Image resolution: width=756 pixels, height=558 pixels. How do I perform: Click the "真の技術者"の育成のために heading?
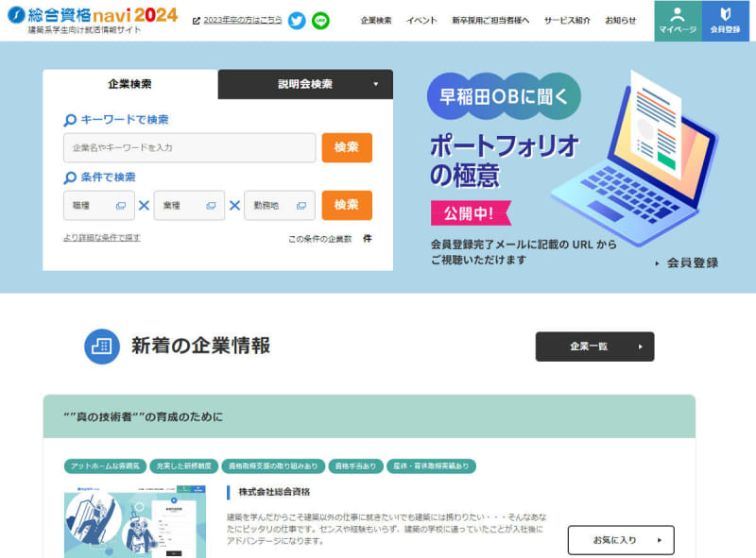click(144, 416)
